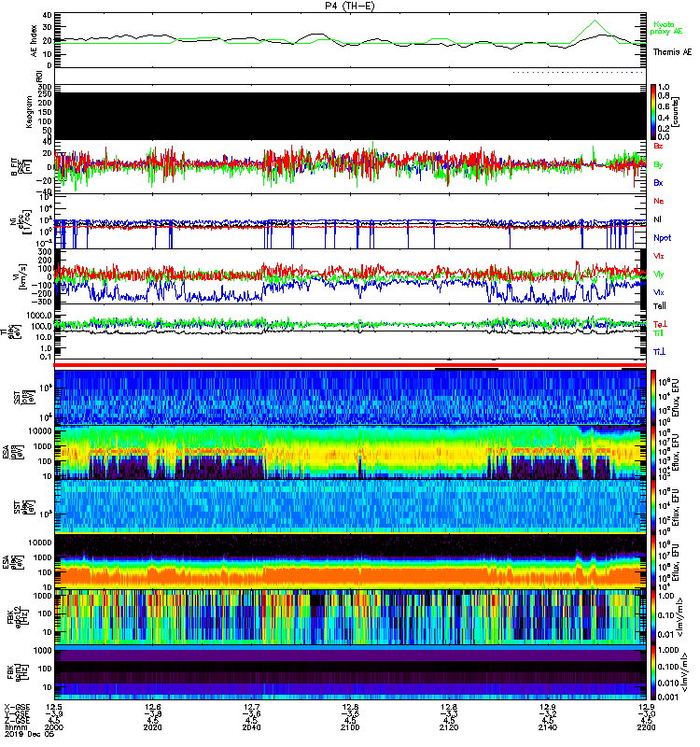Click the red Bz legend label
The height and width of the screenshot is (747, 700).
(x=658, y=146)
